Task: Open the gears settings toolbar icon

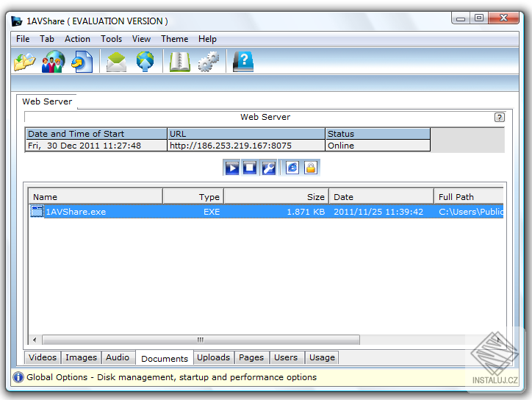Action: pos(209,62)
